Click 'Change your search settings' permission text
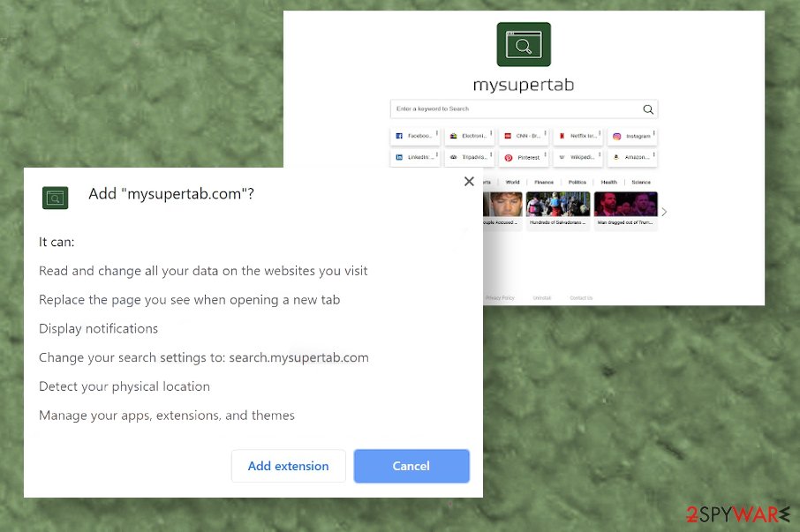This screenshot has height=532, width=800. pyautogui.click(x=204, y=357)
